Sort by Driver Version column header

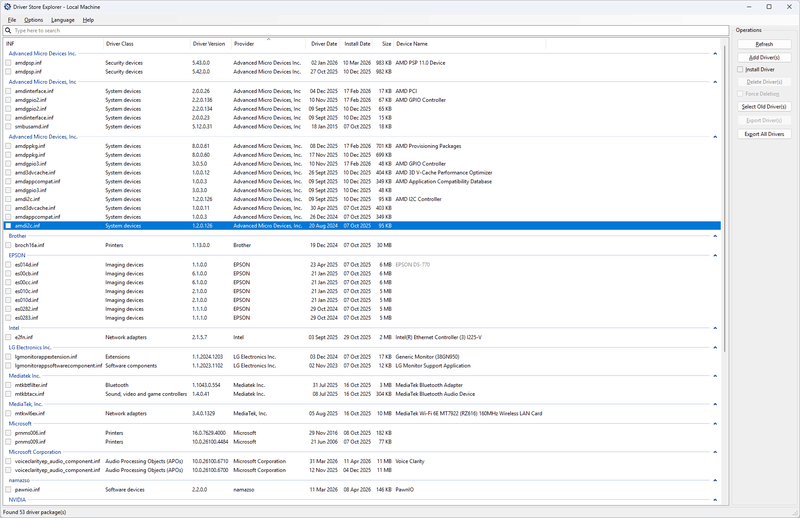click(x=211, y=44)
